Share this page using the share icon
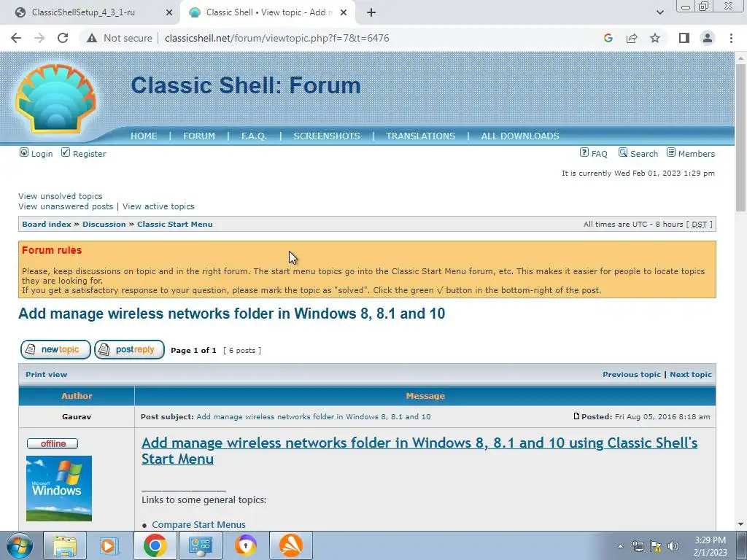747x560 pixels. point(632,38)
